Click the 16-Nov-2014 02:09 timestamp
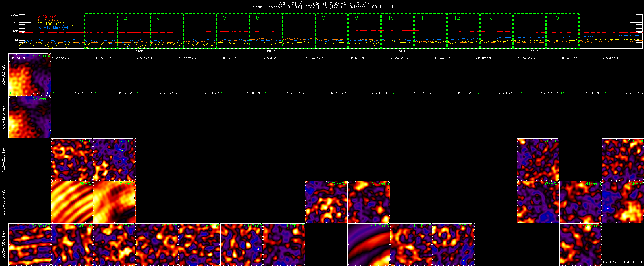The height and width of the screenshot is (266, 644). coord(622,262)
